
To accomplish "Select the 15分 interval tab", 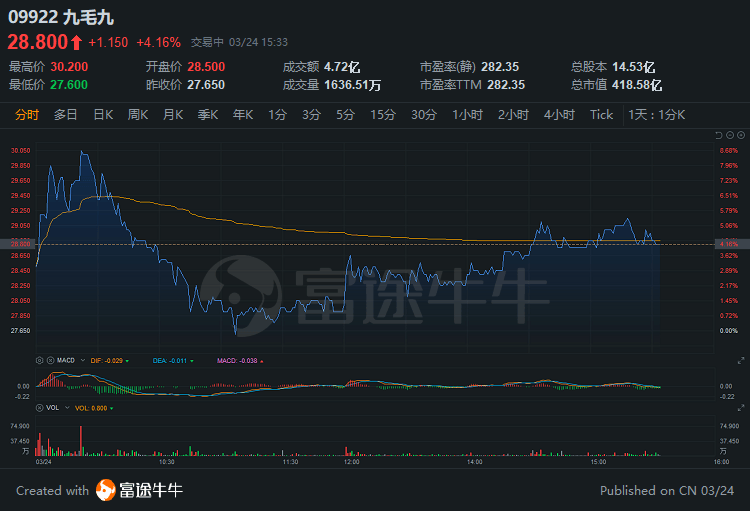I will click(383, 115).
